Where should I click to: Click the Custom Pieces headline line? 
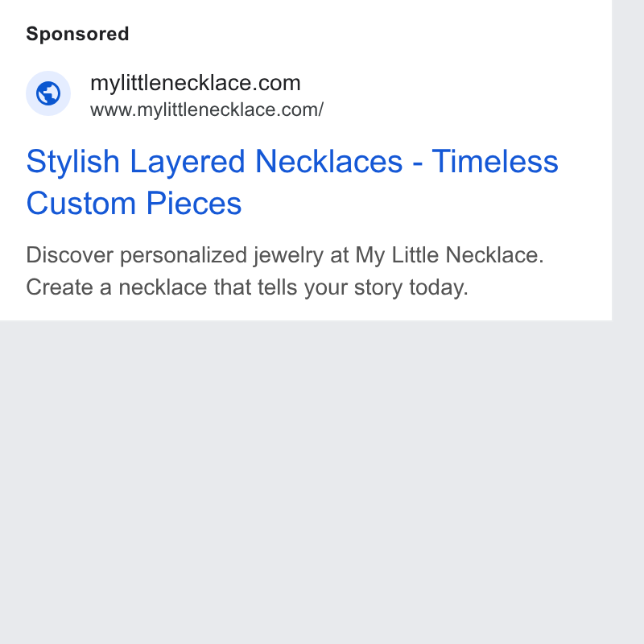click(x=134, y=204)
